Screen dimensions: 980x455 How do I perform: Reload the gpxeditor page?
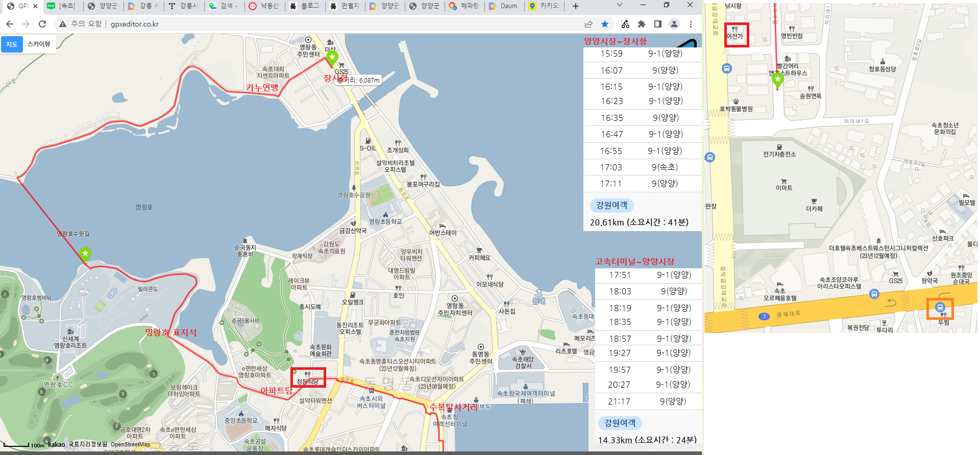pos(42,24)
